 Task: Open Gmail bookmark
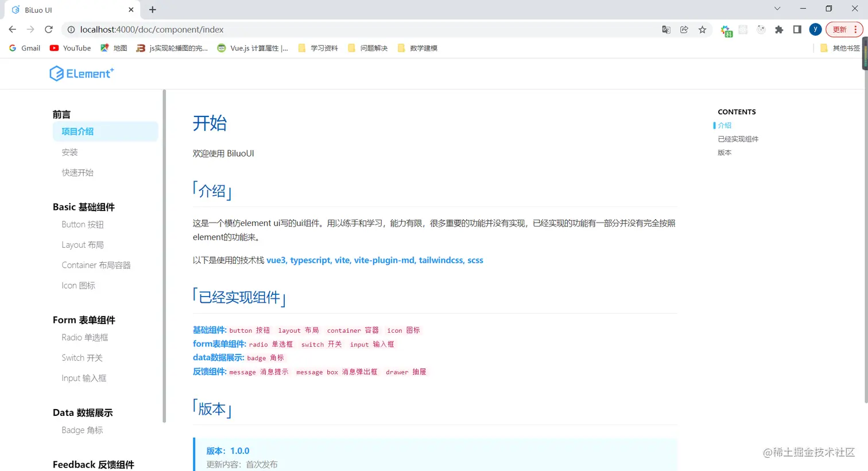tap(25, 48)
